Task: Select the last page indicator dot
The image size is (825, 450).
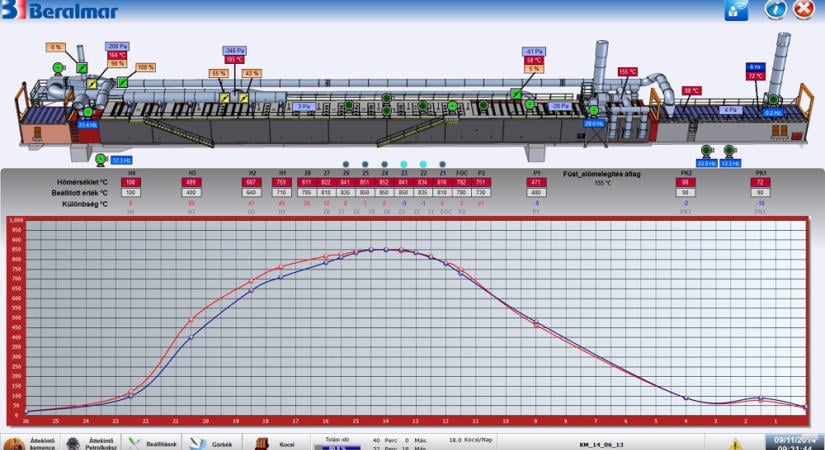Action: pos(442,164)
